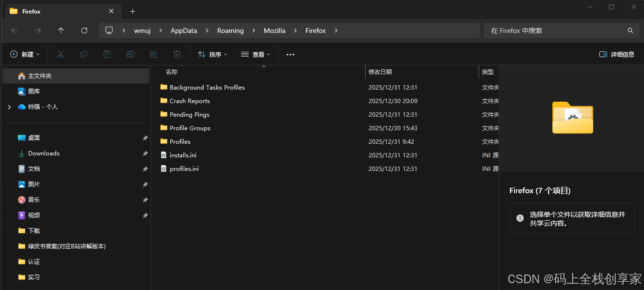Navigate to Roaming breadcrumb
The height and width of the screenshot is (290, 644).
click(x=230, y=31)
